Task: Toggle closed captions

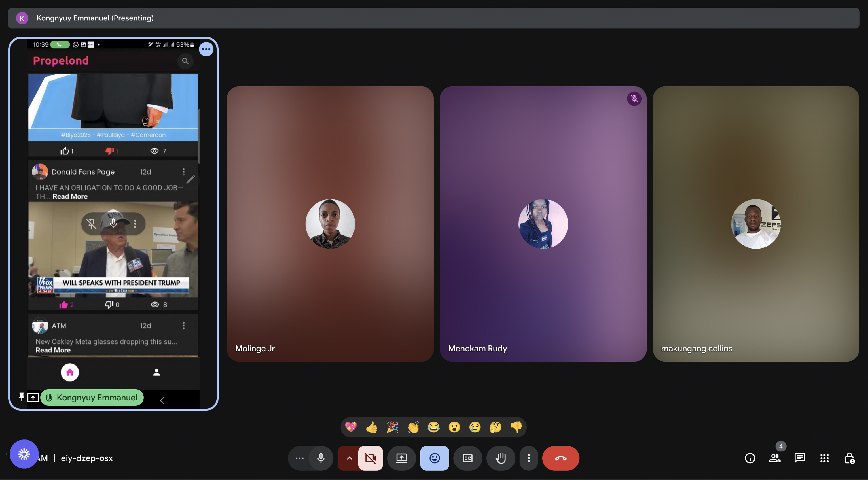Action: (x=467, y=458)
